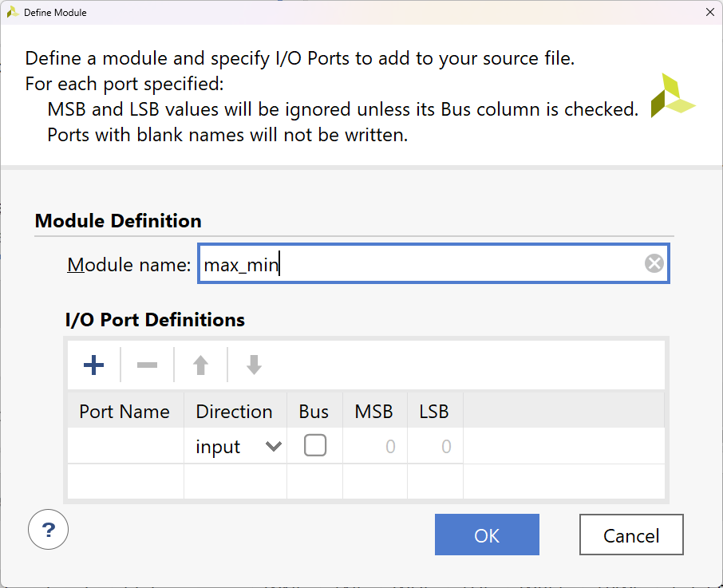Close the Define Module dialog

709,12
